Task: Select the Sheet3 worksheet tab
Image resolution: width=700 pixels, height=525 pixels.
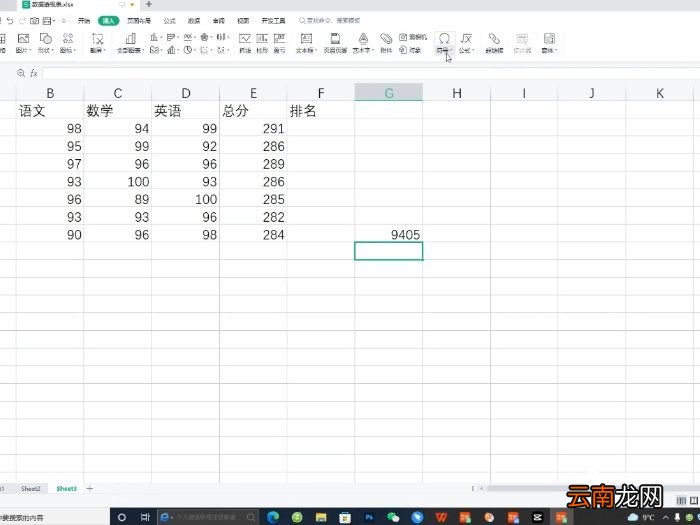Action: (67, 488)
